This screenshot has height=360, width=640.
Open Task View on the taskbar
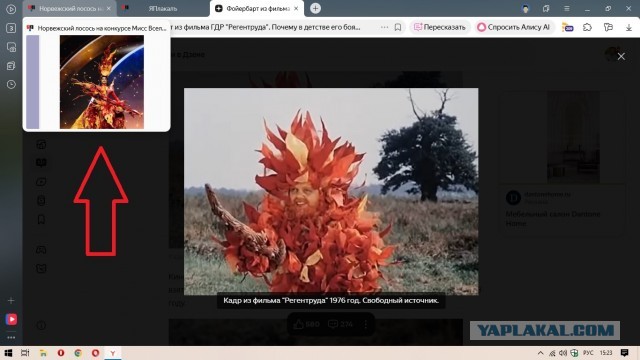(x=25, y=353)
